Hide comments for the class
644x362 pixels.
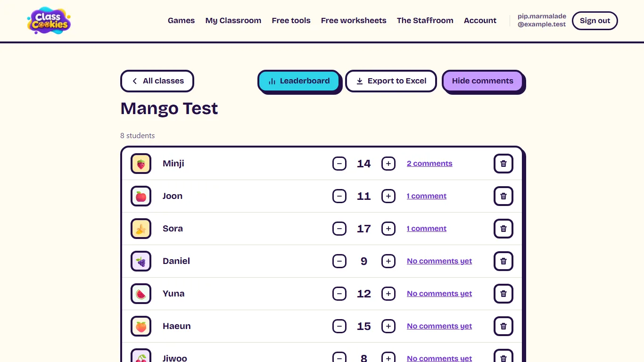pyautogui.click(x=483, y=81)
